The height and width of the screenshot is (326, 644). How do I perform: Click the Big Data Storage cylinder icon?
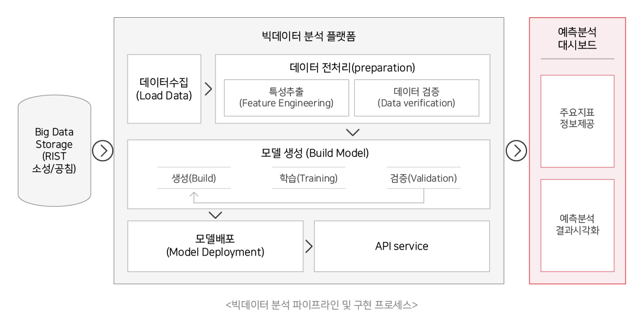click(54, 151)
